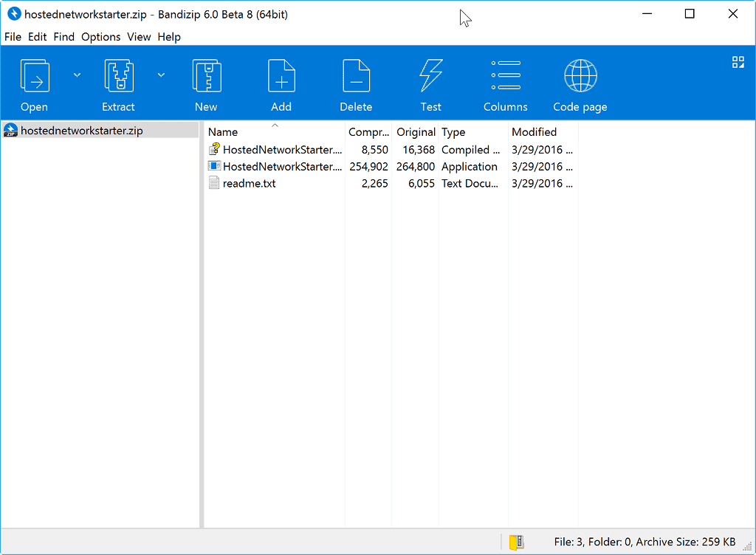The height and width of the screenshot is (555, 756).
Task: Select hostednetworkstarter.zip in the left panel
Action: point(79,130)
